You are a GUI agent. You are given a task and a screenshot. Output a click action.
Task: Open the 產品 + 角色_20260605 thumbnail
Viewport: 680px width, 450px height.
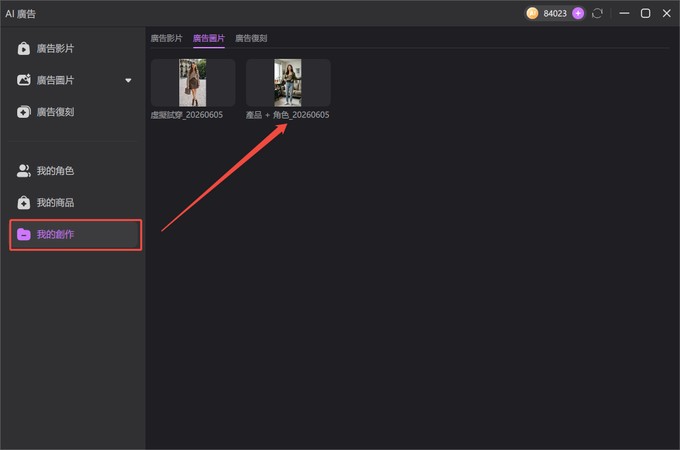pos(288,83)
